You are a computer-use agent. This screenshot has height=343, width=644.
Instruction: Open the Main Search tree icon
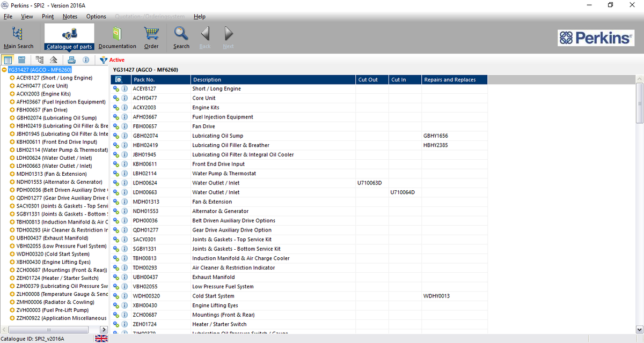(18, 34)
